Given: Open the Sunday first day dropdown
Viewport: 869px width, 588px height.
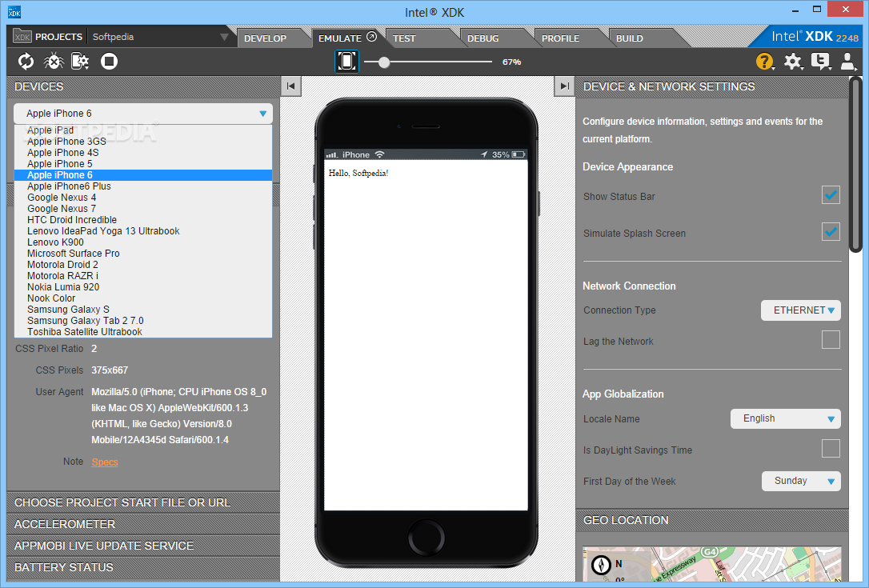Looking at the screenshot, I should [x=801, y=481].
